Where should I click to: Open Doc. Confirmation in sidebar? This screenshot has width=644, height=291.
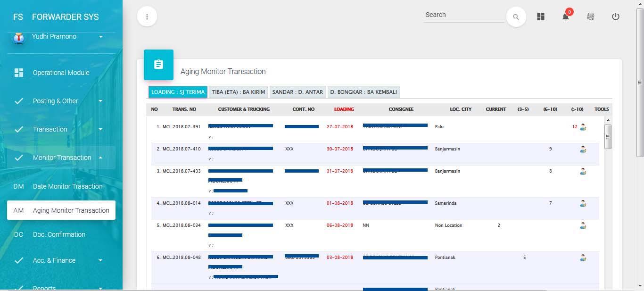point(59,234)
